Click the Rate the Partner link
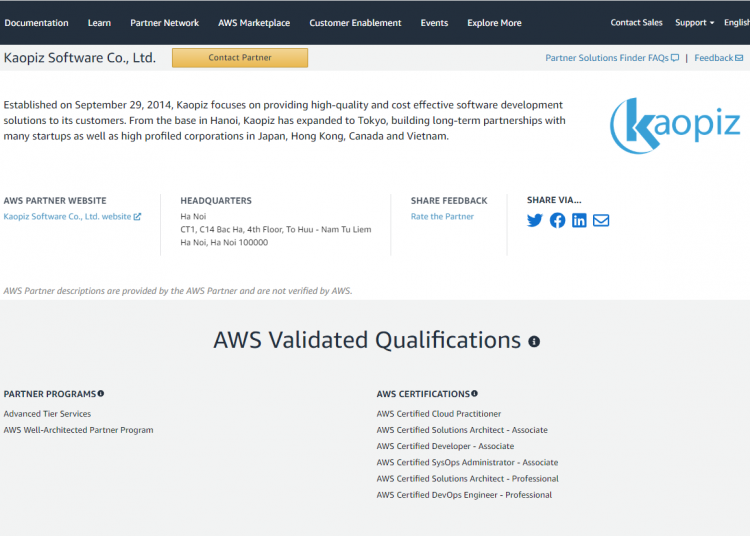This screenshot has height=536, width=750. [x=442, y=216]
